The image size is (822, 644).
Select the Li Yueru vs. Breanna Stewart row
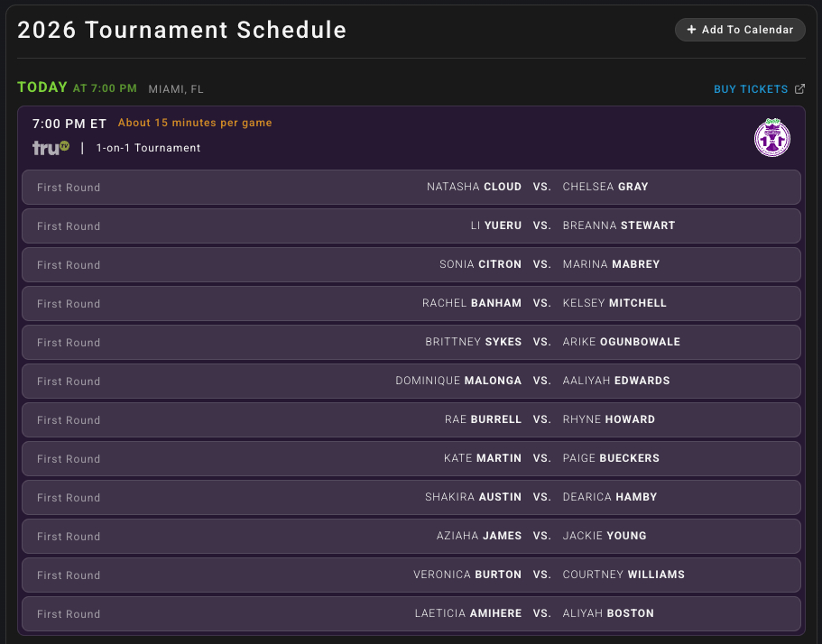(x=411, y=226)
